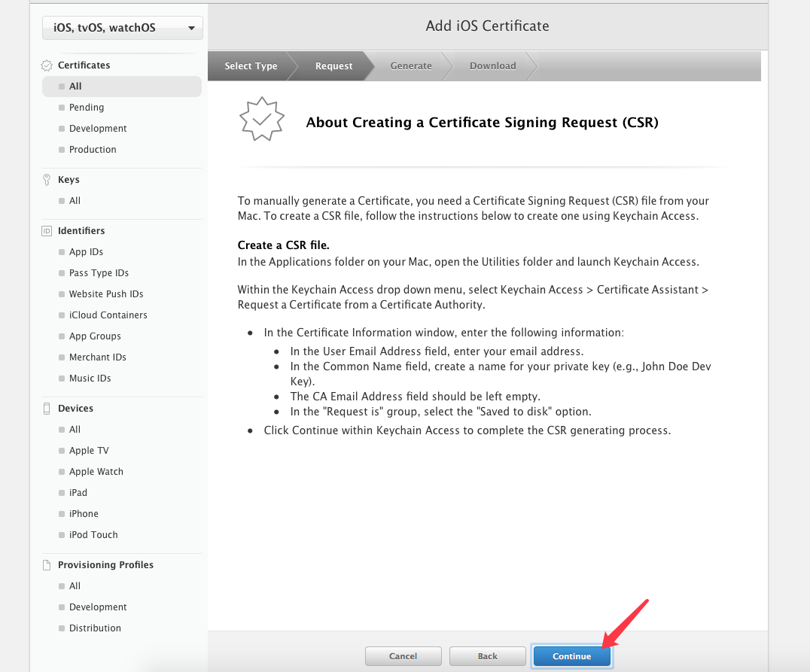Click the Devices phone icon

(47, 409)
